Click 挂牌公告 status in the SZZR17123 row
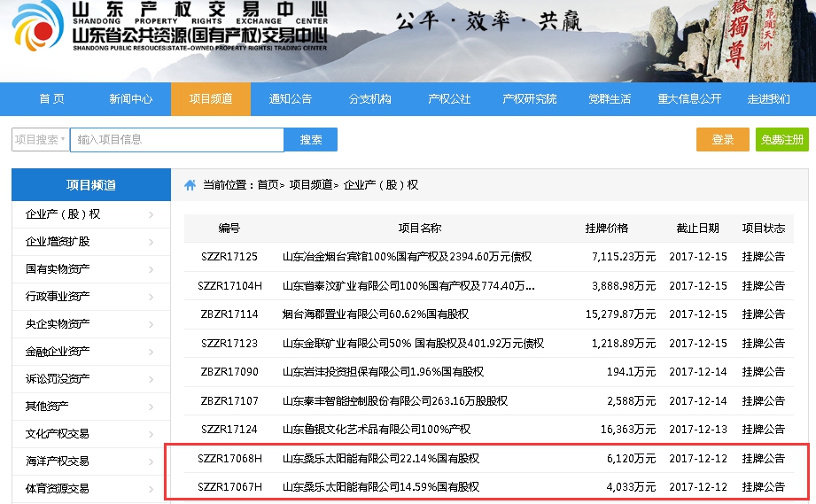The image size is (816, 504). click(764, 344)
